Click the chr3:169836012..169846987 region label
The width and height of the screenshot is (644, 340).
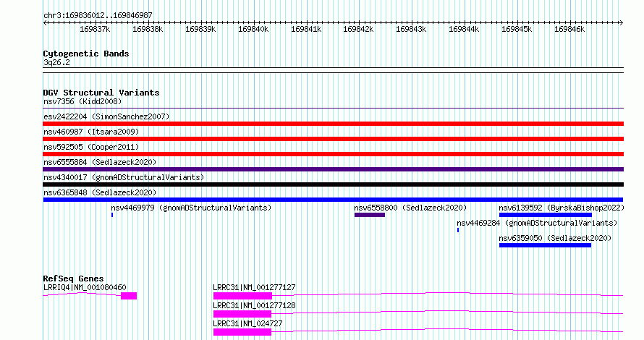click(98, 15)
